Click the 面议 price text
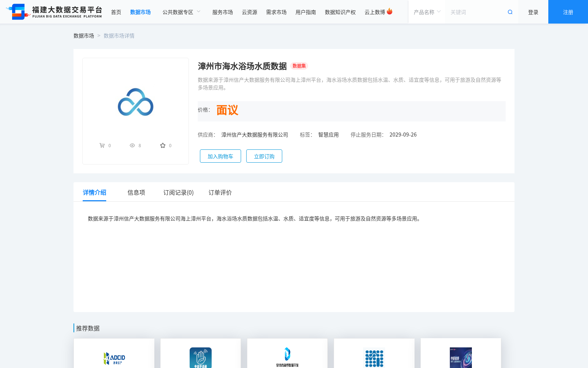This screenshot has height=368, width=588. (227, 110)
